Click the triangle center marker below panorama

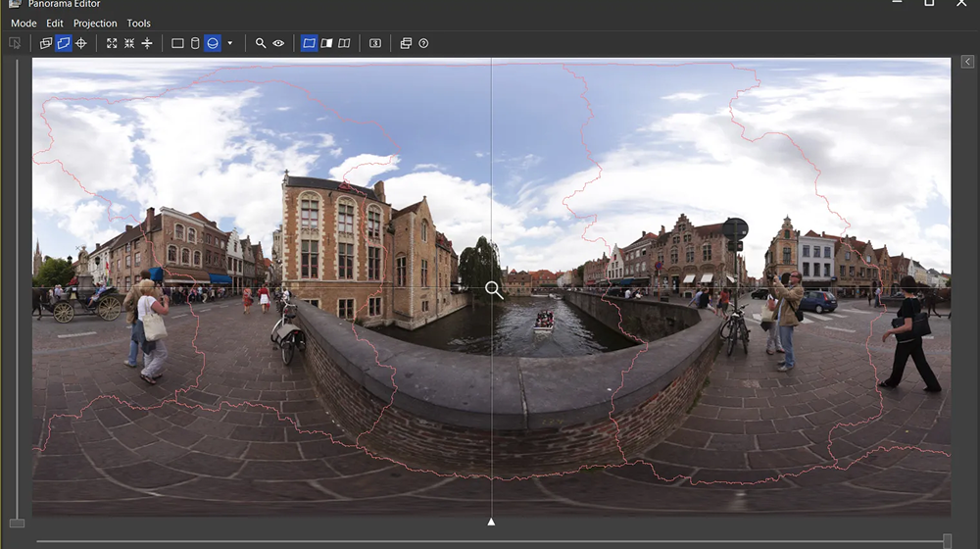pos(491,522)
